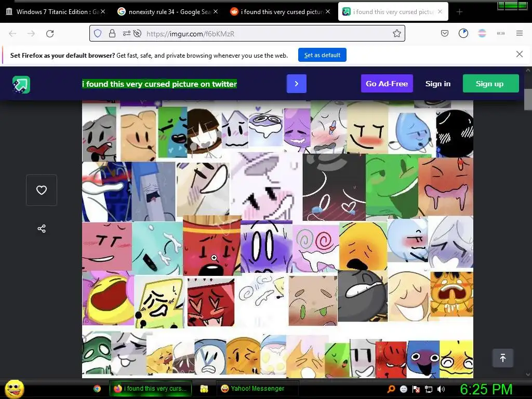The height and width of the screenshot is (399, 532).
Task: Open the folder icon on taskbar
Action: pyautogui.click(x=204, y=389)
